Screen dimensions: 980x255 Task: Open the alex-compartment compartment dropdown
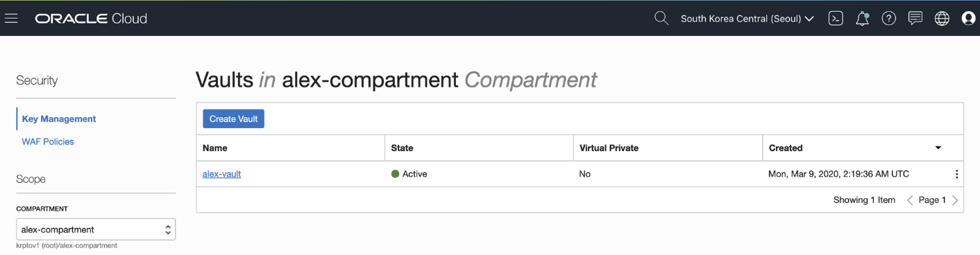[x=96, y=229]
